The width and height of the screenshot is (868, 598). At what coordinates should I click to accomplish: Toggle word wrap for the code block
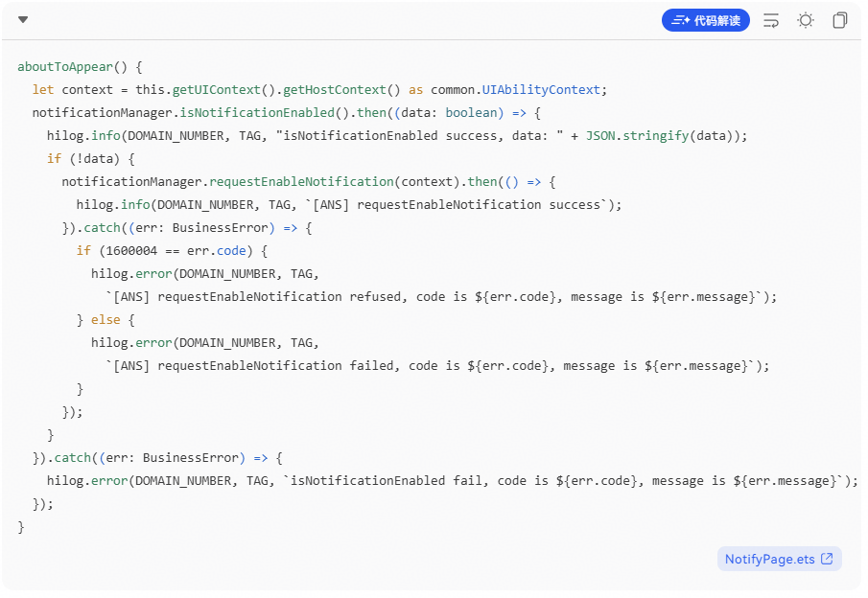(x=771, y=20)
